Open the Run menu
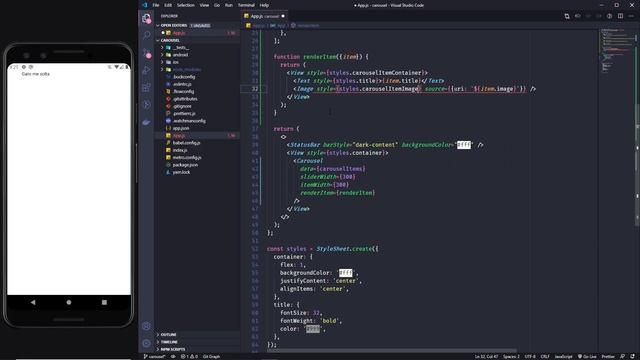Image resolution: width=640 pixels, height=360 pixels. pos(229,5)
